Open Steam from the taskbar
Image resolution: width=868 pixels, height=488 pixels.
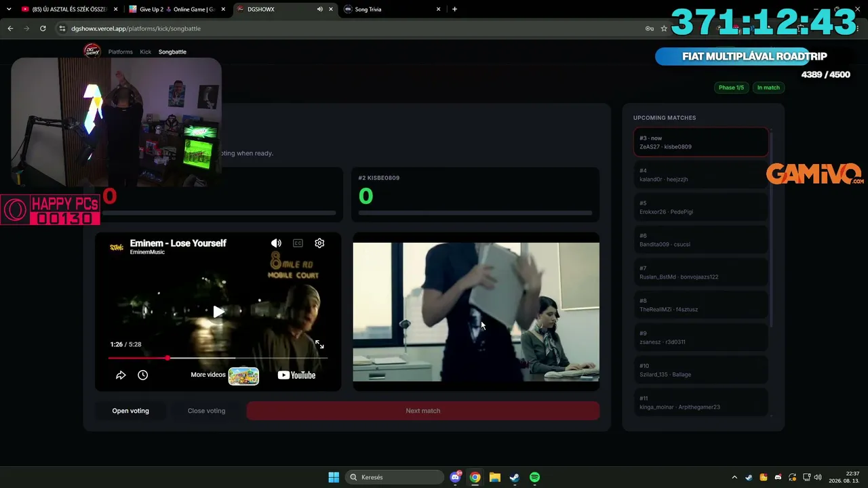click(515, 477)
